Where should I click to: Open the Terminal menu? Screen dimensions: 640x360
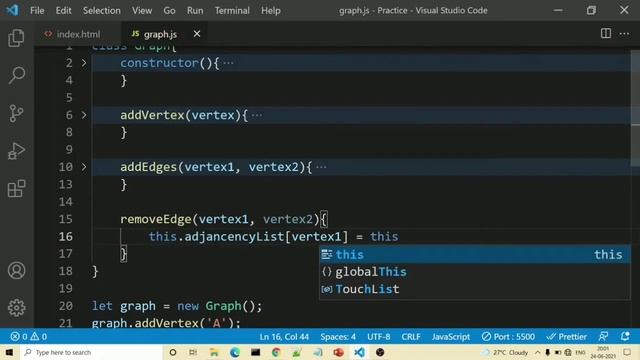[232, 10]
